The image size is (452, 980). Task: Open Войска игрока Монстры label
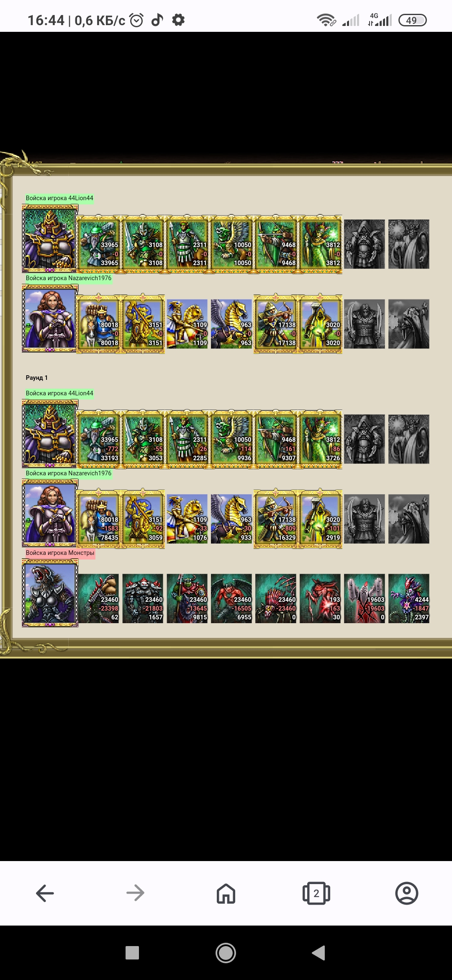coord(60,553)
